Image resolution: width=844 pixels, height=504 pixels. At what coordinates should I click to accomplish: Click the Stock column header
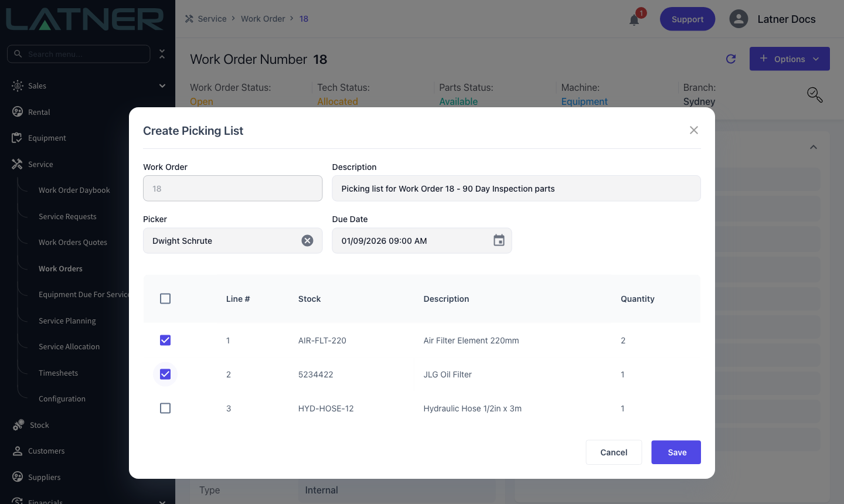tap(309, 299)
